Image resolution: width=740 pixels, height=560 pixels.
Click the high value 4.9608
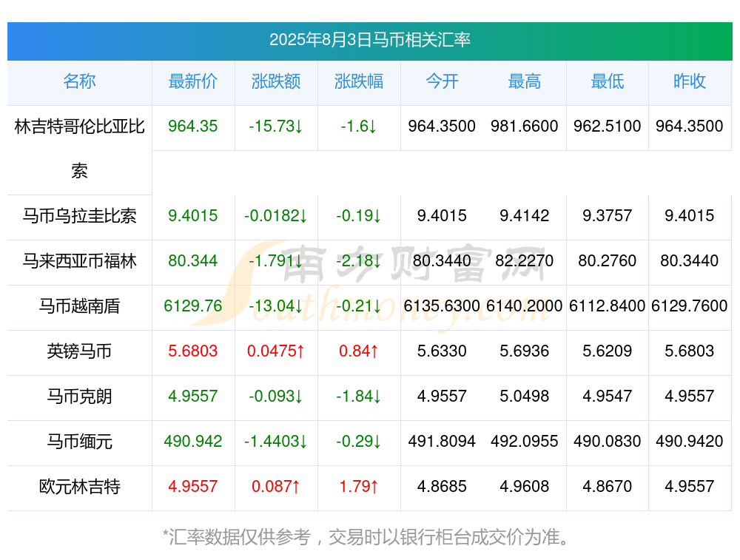click(x=525, y=487)
